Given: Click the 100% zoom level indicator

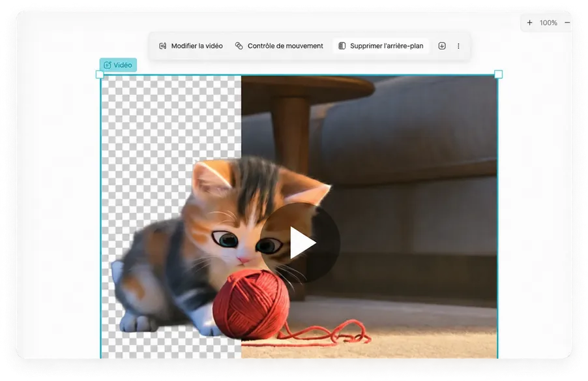Looking at the screenshot, I should click(548, 23).
